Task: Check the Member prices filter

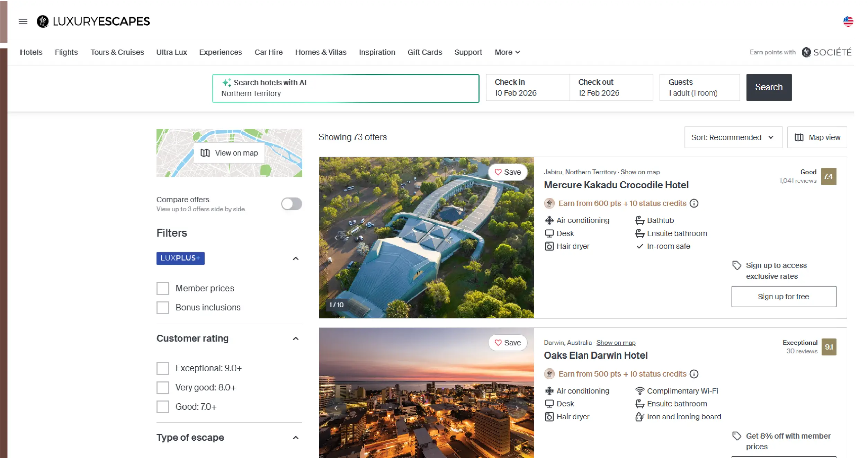Action: click(162, 288)
